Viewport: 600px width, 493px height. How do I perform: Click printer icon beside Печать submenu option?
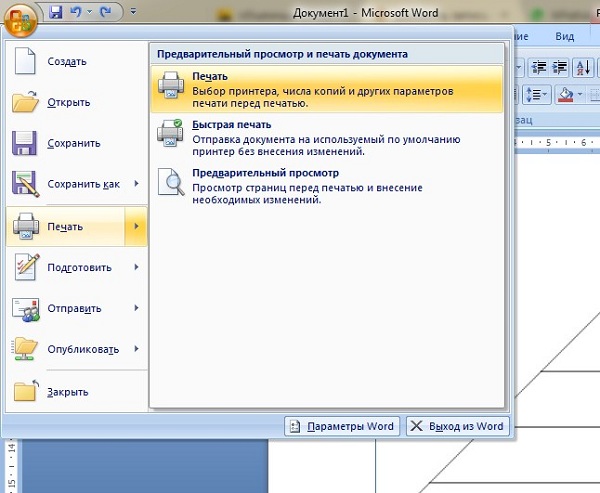[171, 85]
